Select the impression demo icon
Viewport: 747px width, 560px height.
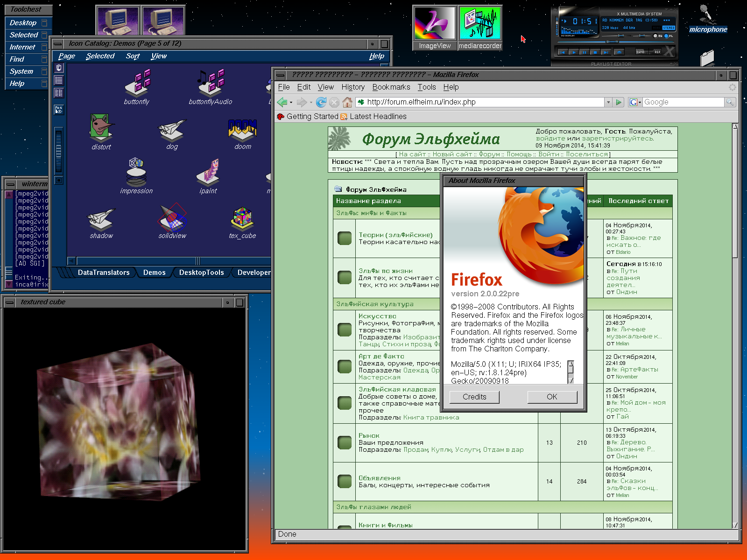coord(136,175)
